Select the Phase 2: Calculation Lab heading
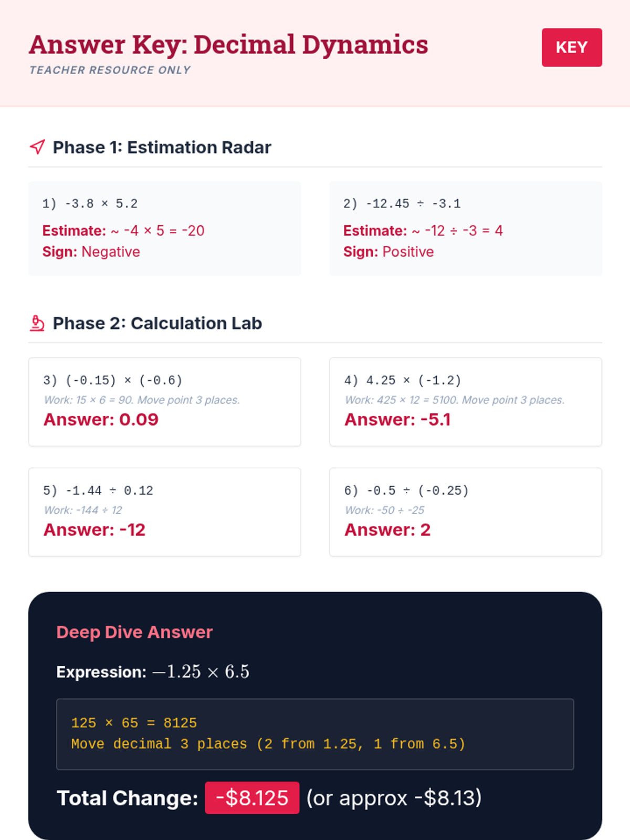The image size is (630, 840). [x=157, y=323]
